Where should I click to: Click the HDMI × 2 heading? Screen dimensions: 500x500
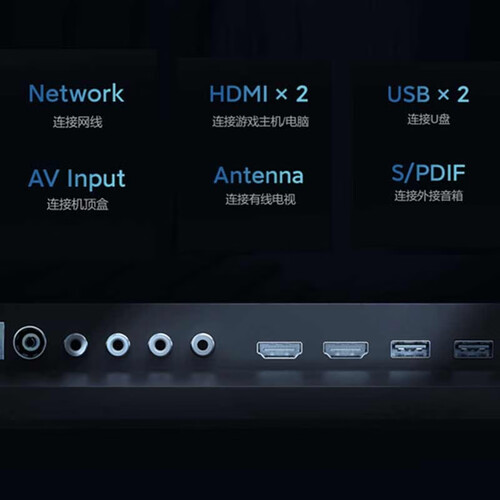tap(259, 94)
